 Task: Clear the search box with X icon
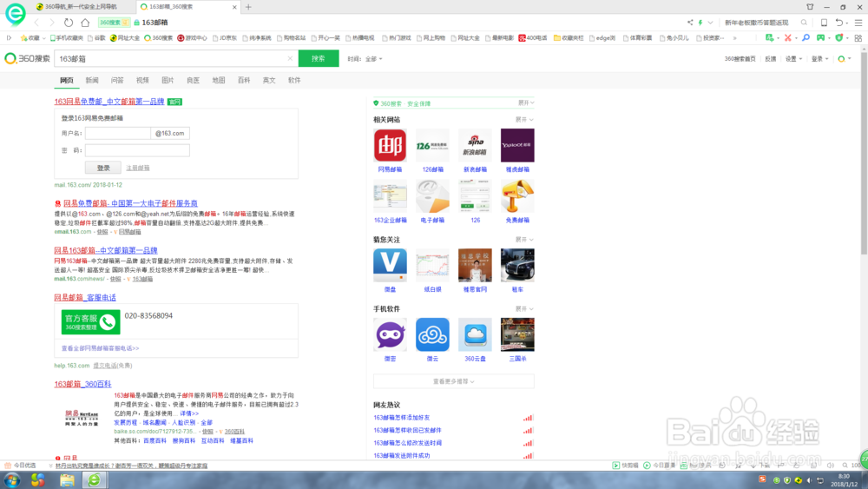point(290,58)
